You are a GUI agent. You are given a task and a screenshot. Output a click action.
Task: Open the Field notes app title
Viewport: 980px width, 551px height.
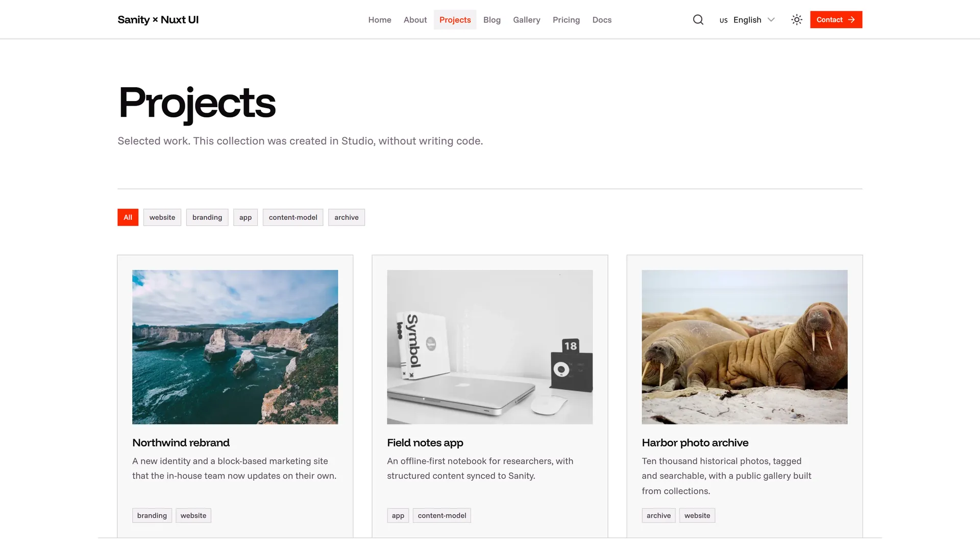(x=425, y=443)
